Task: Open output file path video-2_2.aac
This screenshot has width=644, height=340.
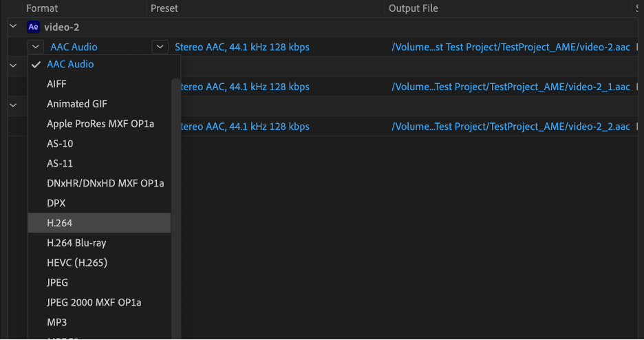Action: [x=511, y=127]
